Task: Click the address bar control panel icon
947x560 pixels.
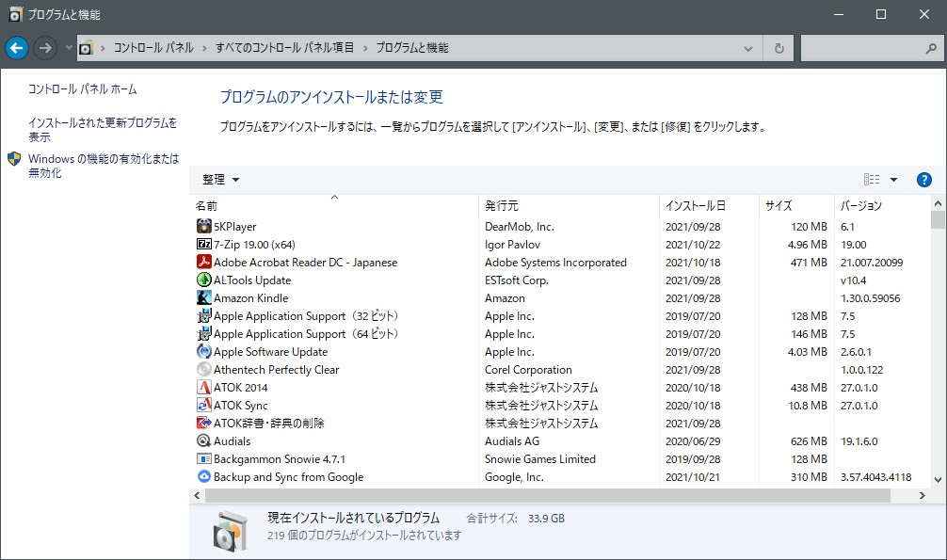Action: 87,48
